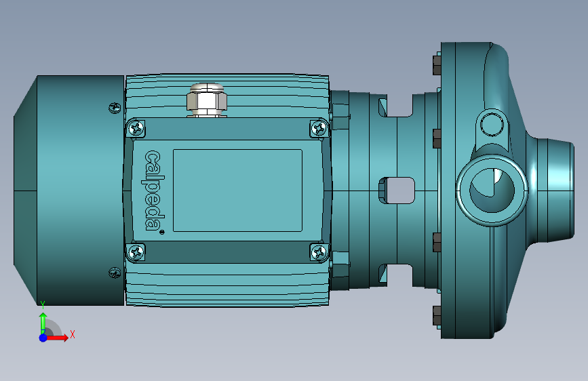Click the blue Z axis dot of triad

coord(43,338)
